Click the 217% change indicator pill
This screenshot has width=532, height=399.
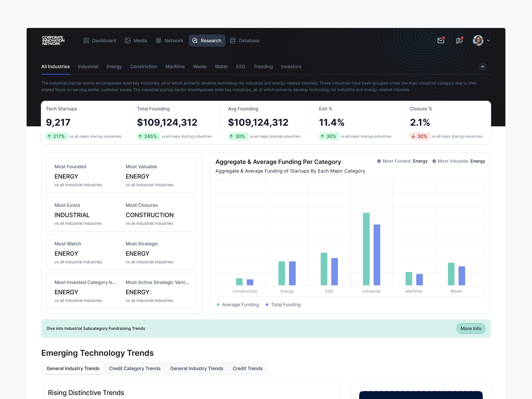(57, 136)
